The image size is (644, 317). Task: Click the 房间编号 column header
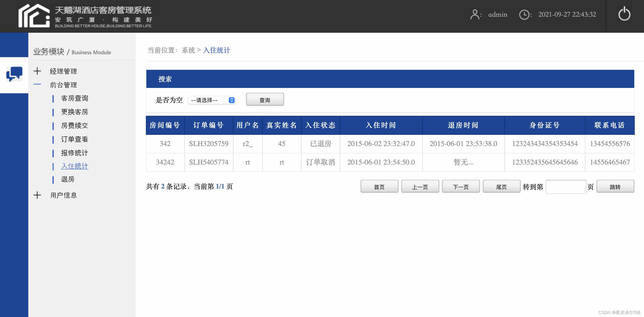click(x=165, y=125)
